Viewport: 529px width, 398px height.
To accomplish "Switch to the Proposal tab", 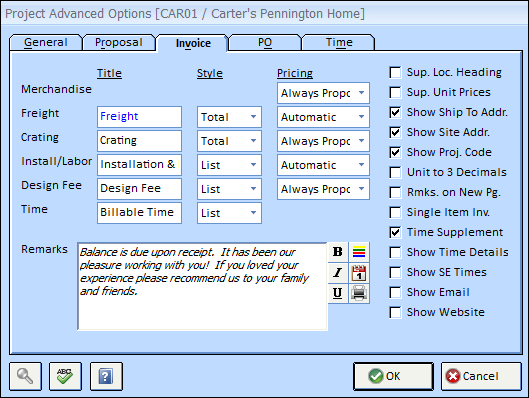I will click(119, 42).
